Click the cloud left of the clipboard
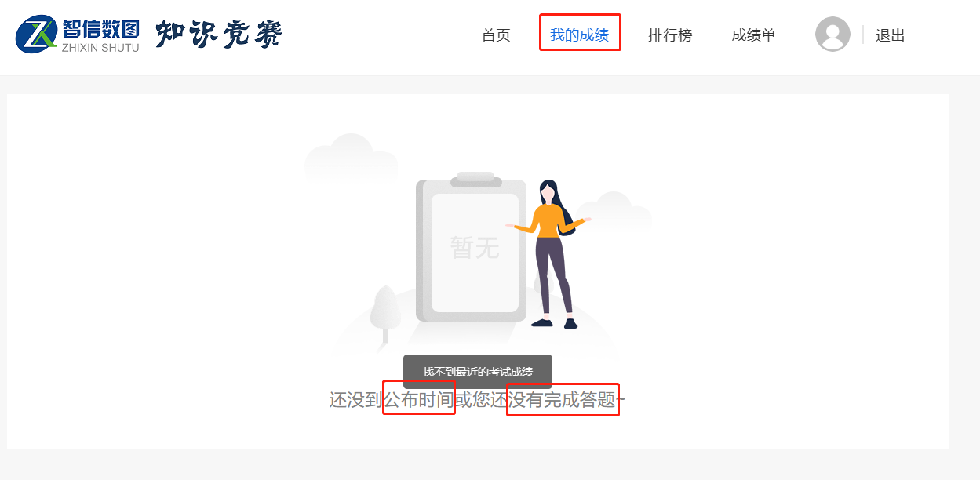The image size is (980, 480). (x=351, y=157)
